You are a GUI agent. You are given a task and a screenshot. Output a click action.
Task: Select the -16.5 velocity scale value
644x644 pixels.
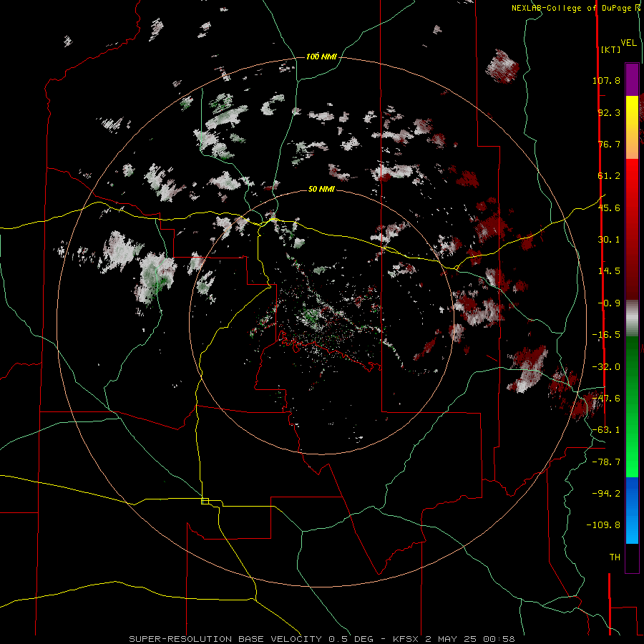click(x=606, y=335)
